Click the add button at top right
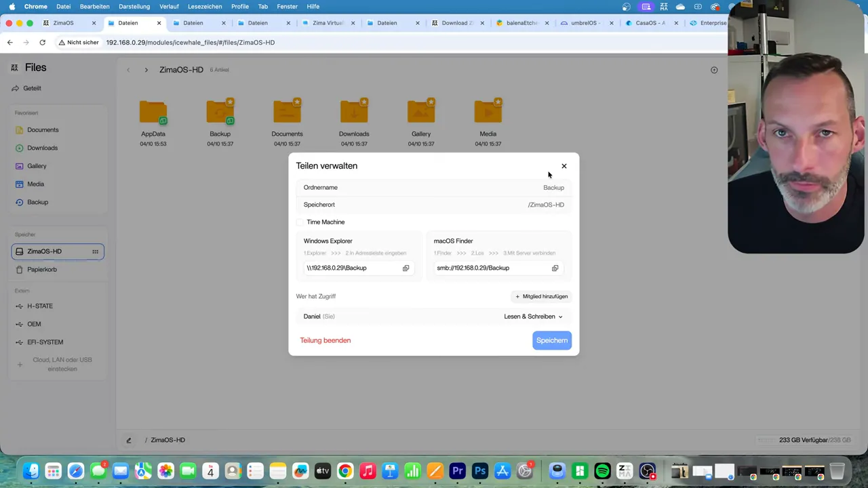This screenshot has height=488, width=868. 714,70
